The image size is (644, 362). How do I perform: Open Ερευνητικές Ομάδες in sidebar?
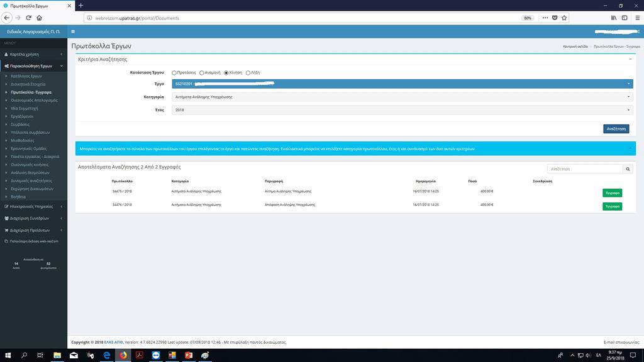[x=29, y=148]
